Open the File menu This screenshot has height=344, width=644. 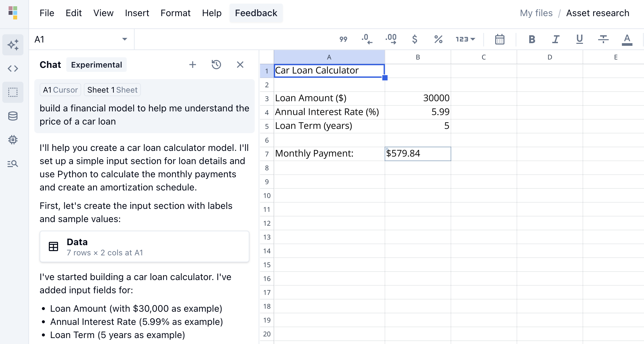[47, 13]
